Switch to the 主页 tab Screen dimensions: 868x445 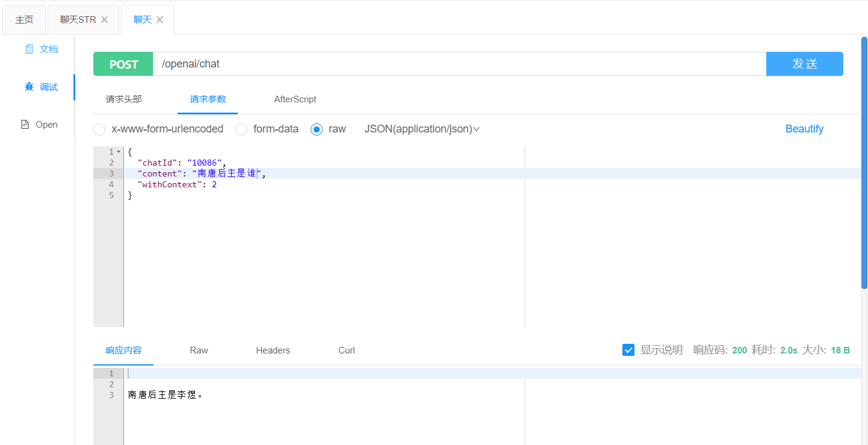24,20
